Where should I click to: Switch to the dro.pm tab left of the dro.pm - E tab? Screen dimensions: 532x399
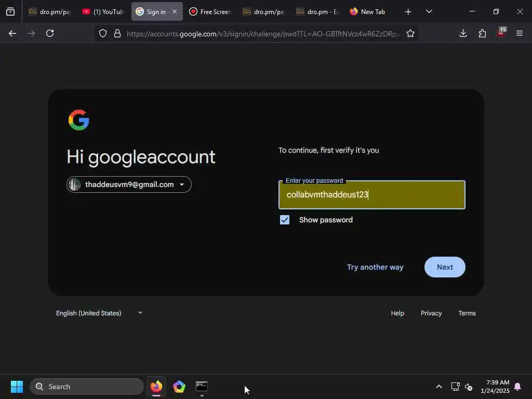264,11
